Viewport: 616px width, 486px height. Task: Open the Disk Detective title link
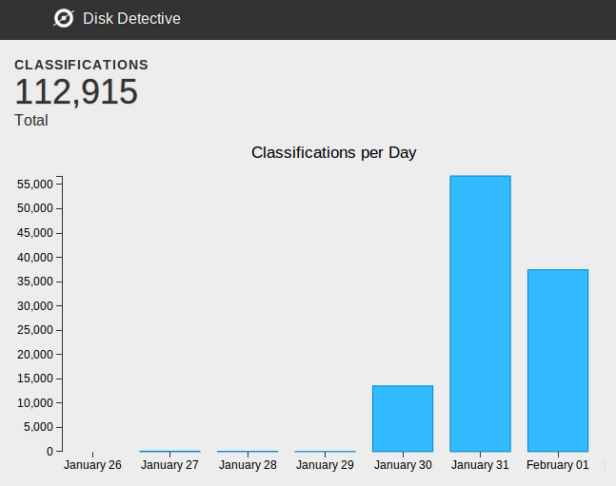131,18
